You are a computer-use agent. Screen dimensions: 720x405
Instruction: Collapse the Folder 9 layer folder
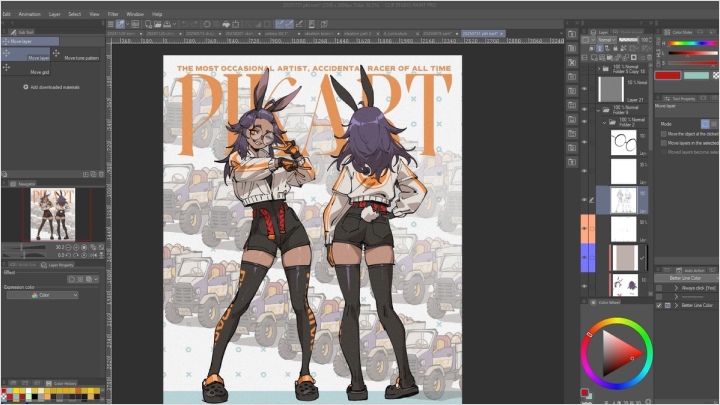[598, 110]
